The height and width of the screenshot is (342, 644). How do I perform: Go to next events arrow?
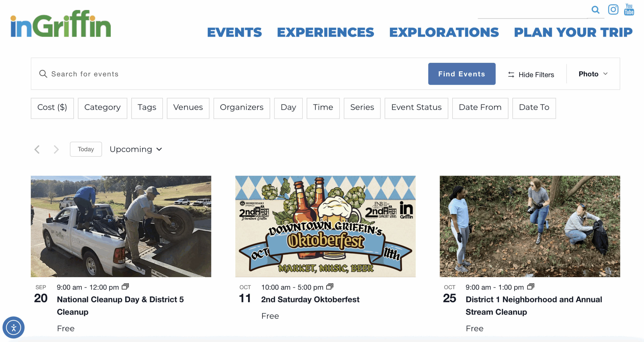coord(56,150)
